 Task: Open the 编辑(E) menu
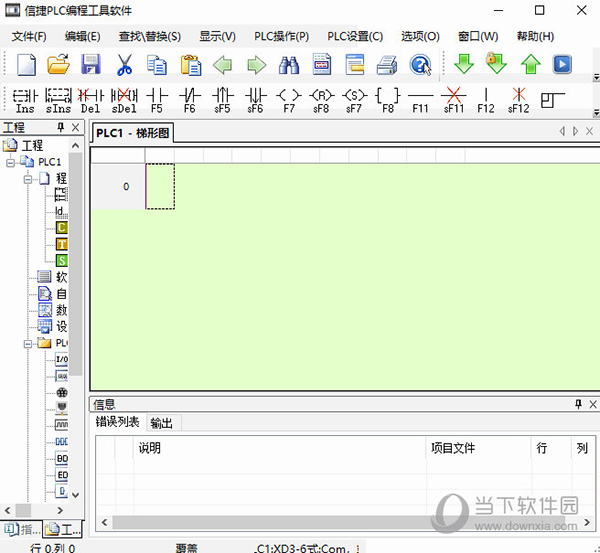(83, 36)
